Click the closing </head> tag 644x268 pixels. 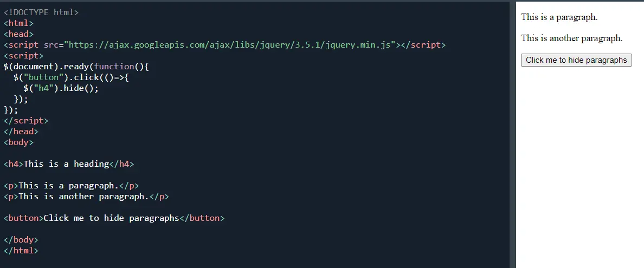pos(21,132)
